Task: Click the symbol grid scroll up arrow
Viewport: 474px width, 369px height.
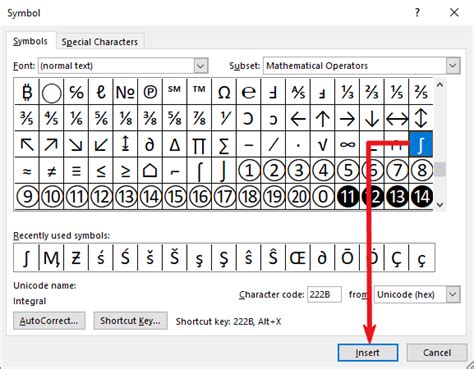Action: click(440, 85)
